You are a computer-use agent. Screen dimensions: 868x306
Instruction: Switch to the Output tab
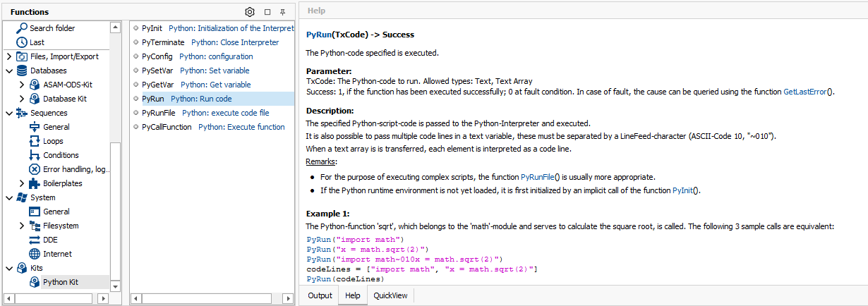(320, 295)
